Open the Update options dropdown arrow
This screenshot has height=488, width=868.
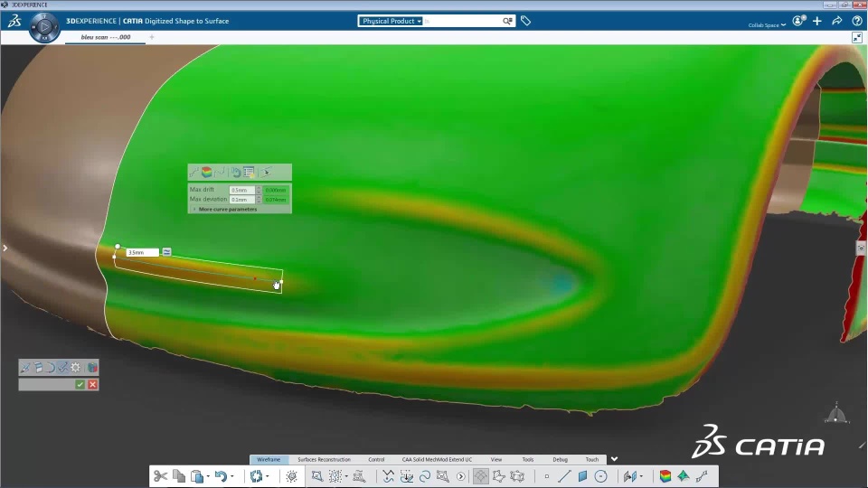pos(268,476)
